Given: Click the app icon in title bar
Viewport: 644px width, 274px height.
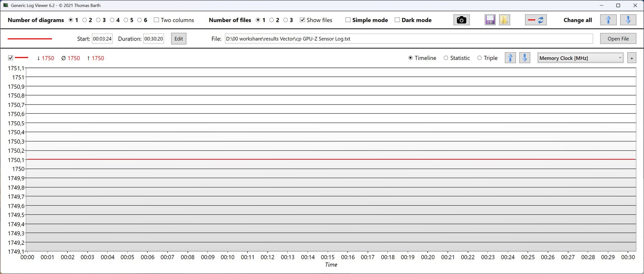Looking at the screenshot, I should tap(6, 5).
